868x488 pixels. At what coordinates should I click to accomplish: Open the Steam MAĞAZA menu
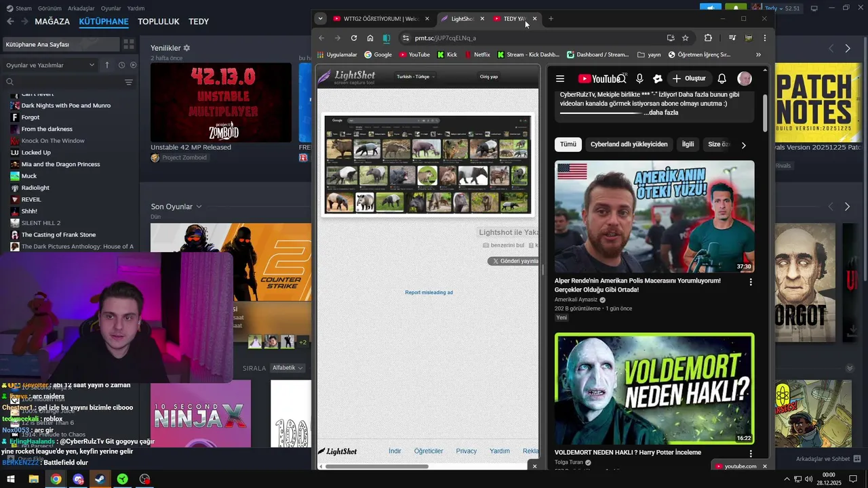click(52, 22)
